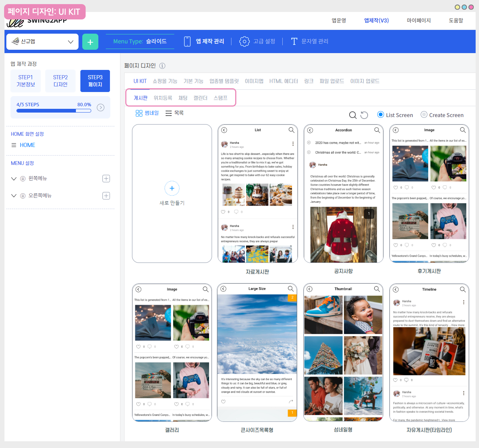
Task: Click info icon next to 페이지 디자인
Action: 162,66
